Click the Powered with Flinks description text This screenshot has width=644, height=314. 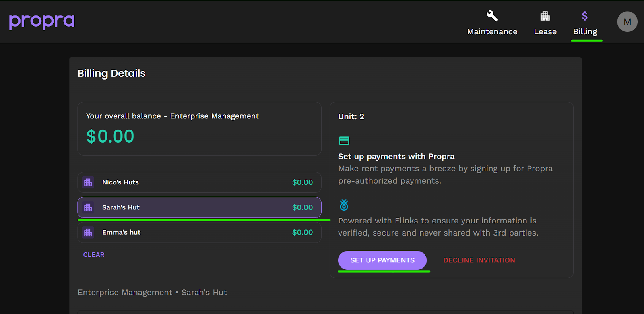pos(438,227)
